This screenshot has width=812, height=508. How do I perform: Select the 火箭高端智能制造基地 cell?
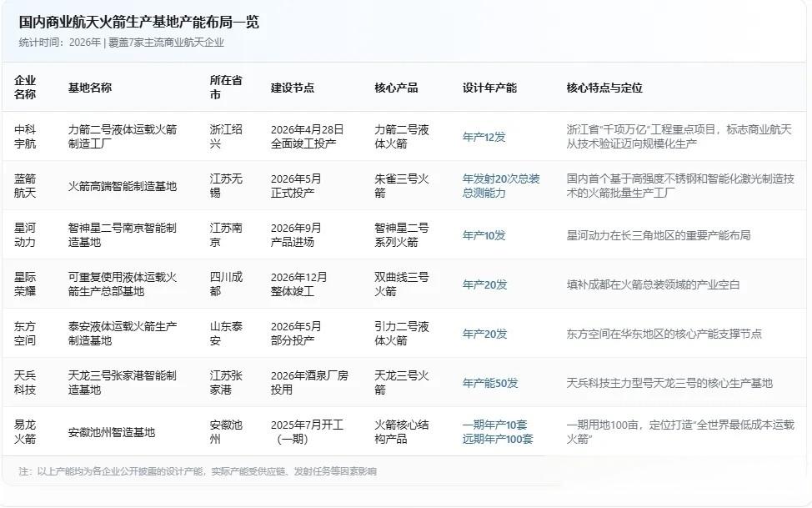(x=123, y=186)
